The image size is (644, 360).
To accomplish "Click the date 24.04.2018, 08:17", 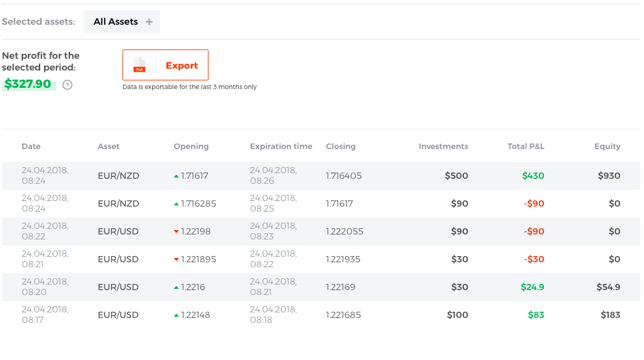I will pyautogui.click(x=45, y=314).
